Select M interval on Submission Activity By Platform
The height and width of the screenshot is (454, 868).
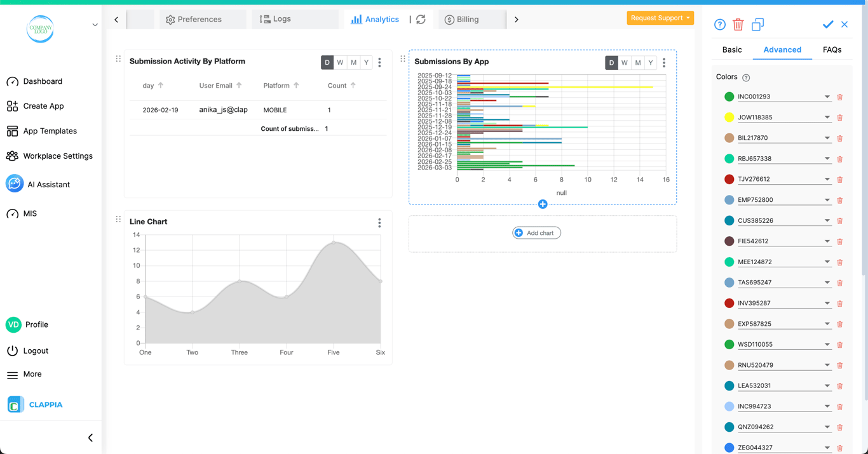click(353, 62)
